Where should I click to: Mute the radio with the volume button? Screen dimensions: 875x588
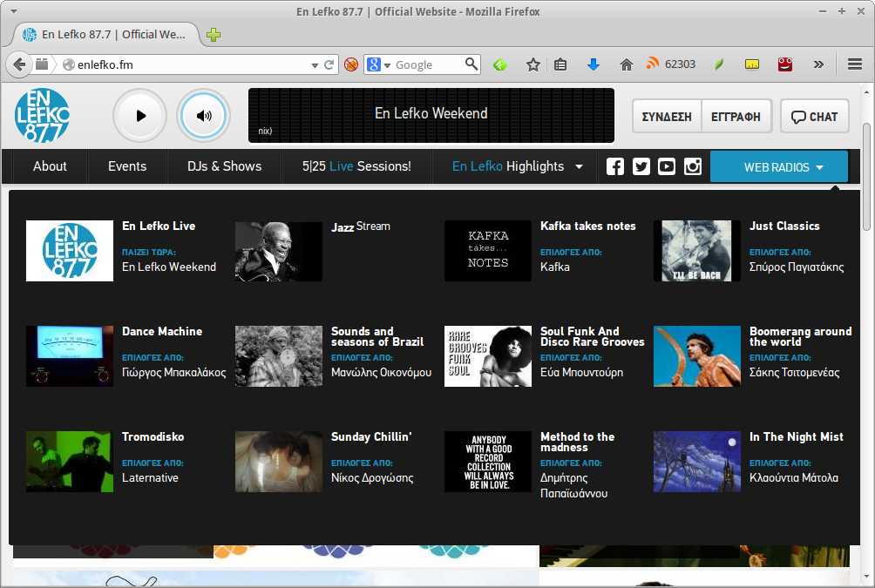tap(204, 116)
